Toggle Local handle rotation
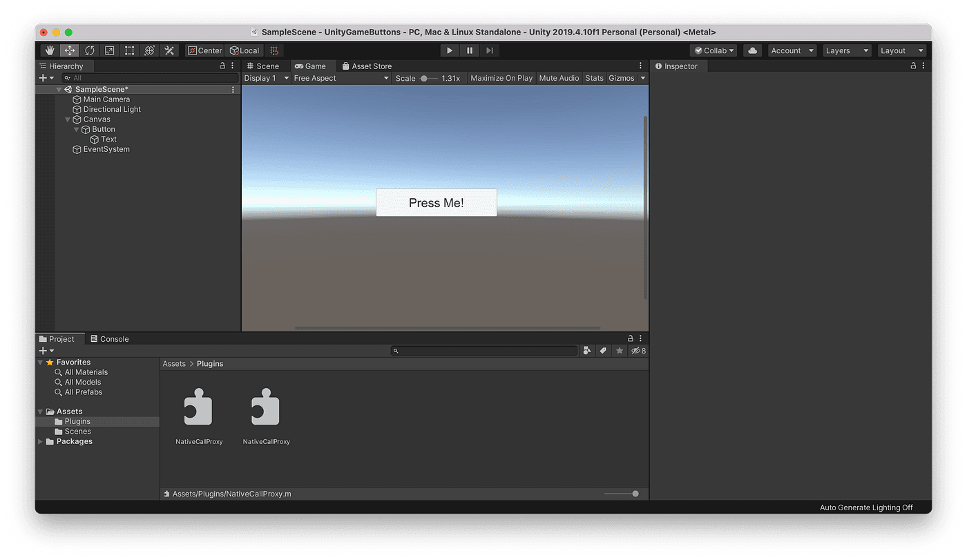The image size is (967, 560). click(245, 50)
